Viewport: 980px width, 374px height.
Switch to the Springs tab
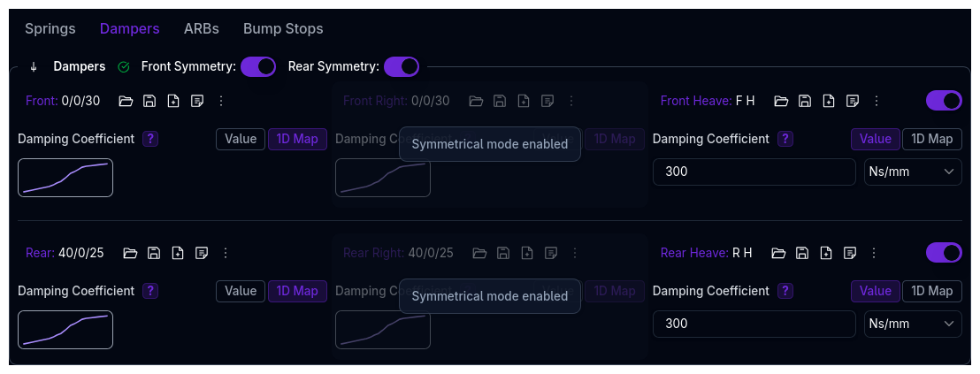50,28
